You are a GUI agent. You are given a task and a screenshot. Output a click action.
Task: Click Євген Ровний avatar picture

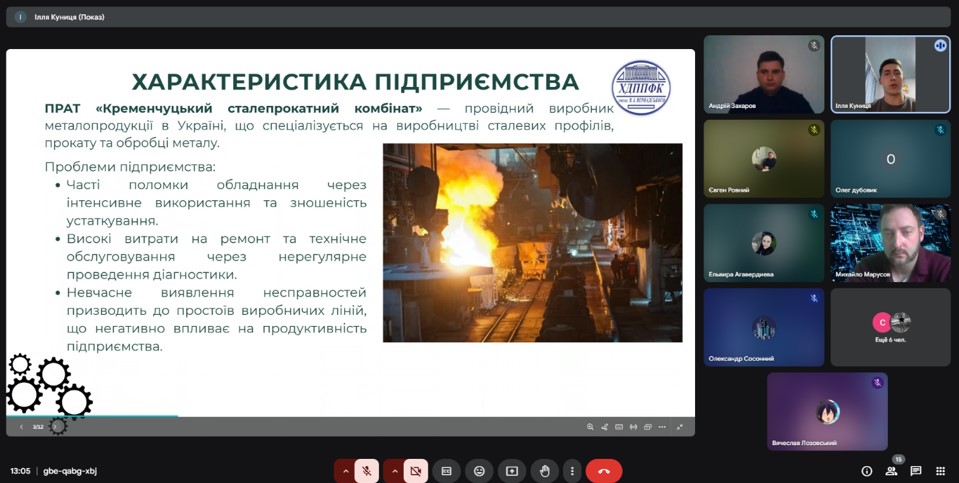(x=764, y=159)
